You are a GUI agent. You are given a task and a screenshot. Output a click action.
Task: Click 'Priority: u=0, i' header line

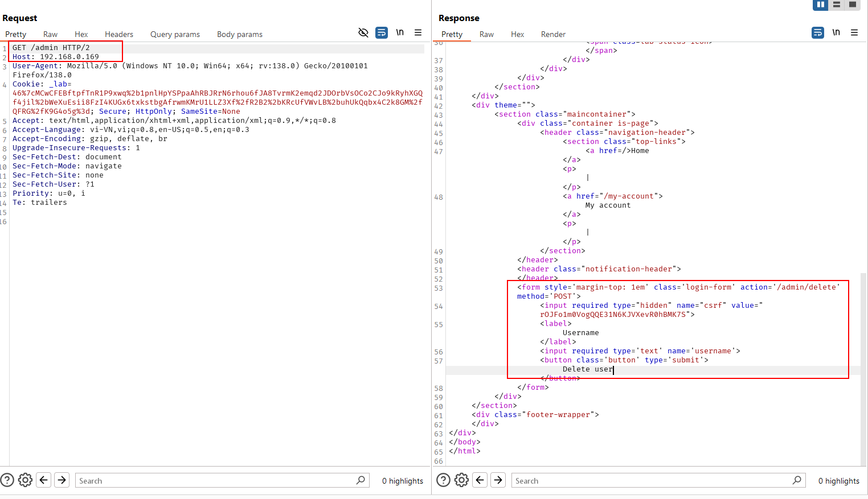click(49, 193)
